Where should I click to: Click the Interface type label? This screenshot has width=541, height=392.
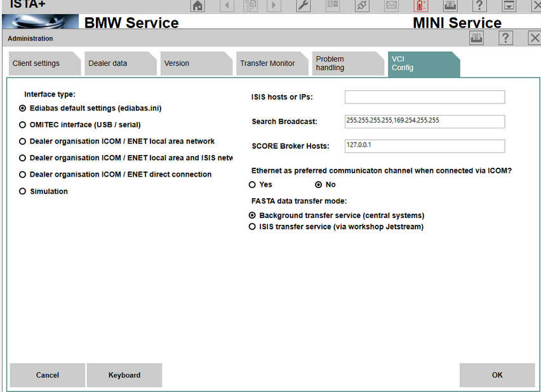(x=50, y=94)
